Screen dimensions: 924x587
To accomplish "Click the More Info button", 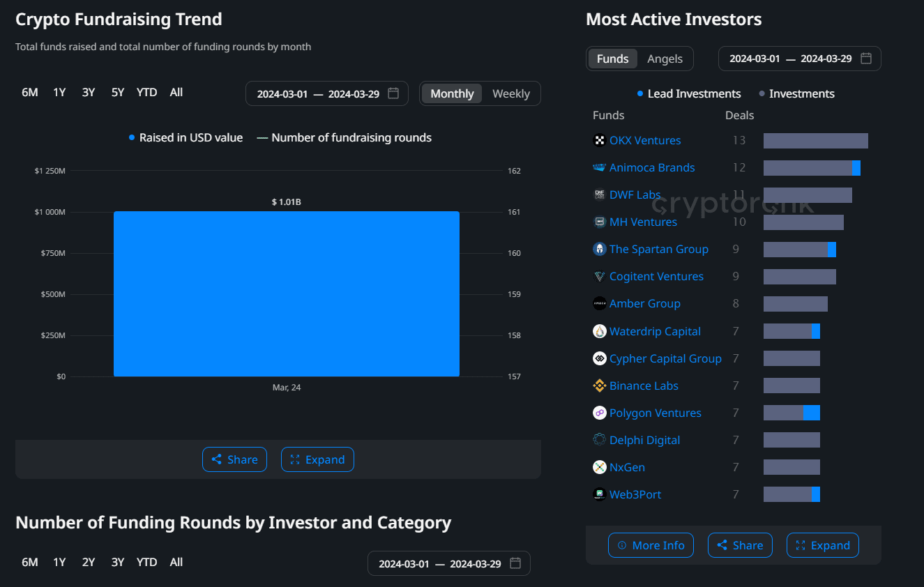I will [651, 545].
